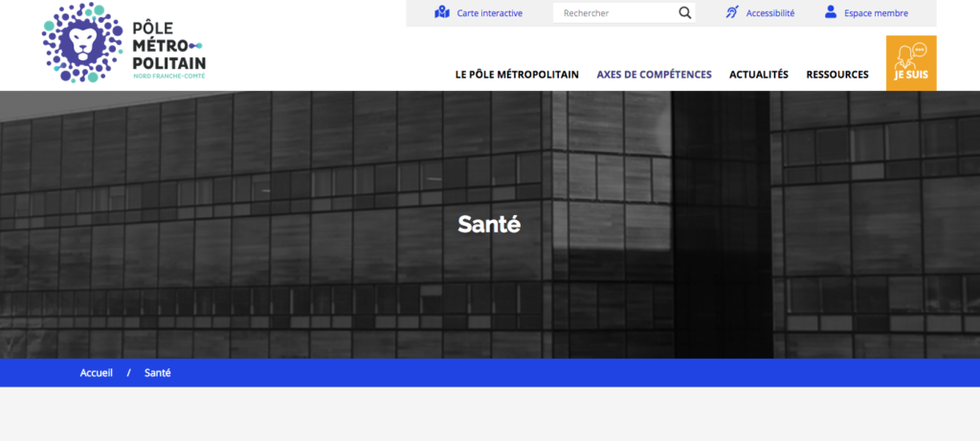Navigate to Accueil in the breadcrumb

click(x=97, y=373)
